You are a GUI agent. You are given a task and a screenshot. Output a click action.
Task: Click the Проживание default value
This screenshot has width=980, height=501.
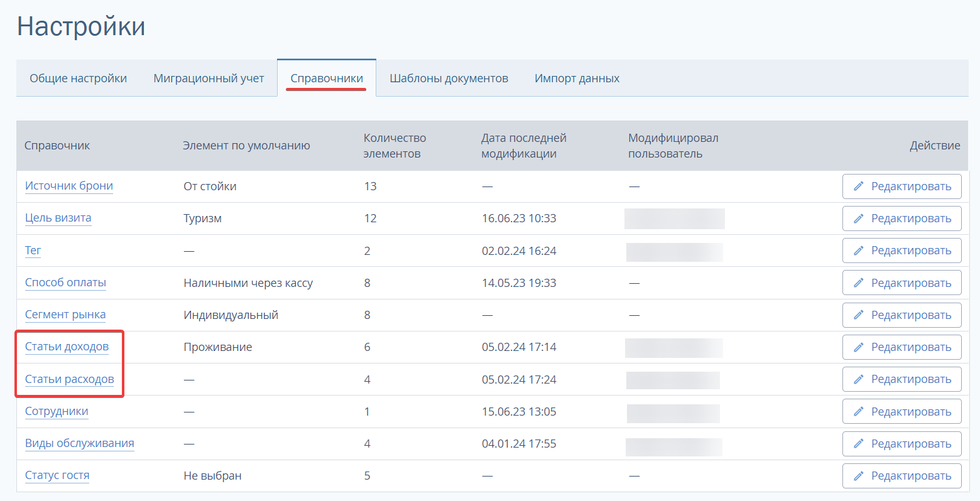click(x=217, y=347)
